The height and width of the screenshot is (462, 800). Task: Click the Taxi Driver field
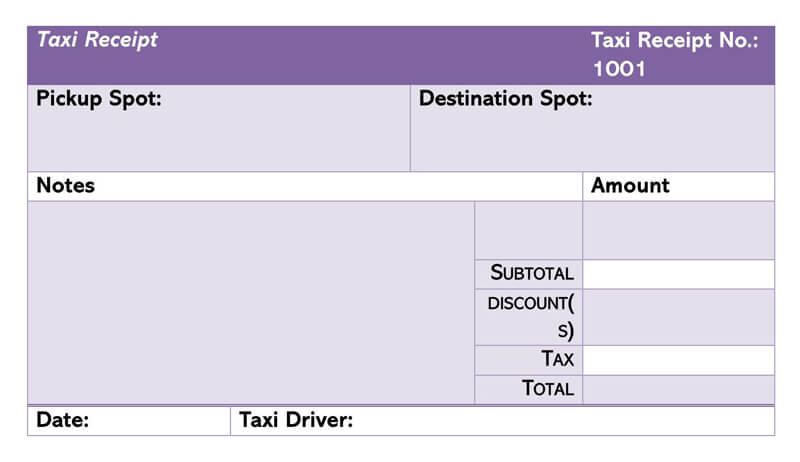click(x=500, y=421)
